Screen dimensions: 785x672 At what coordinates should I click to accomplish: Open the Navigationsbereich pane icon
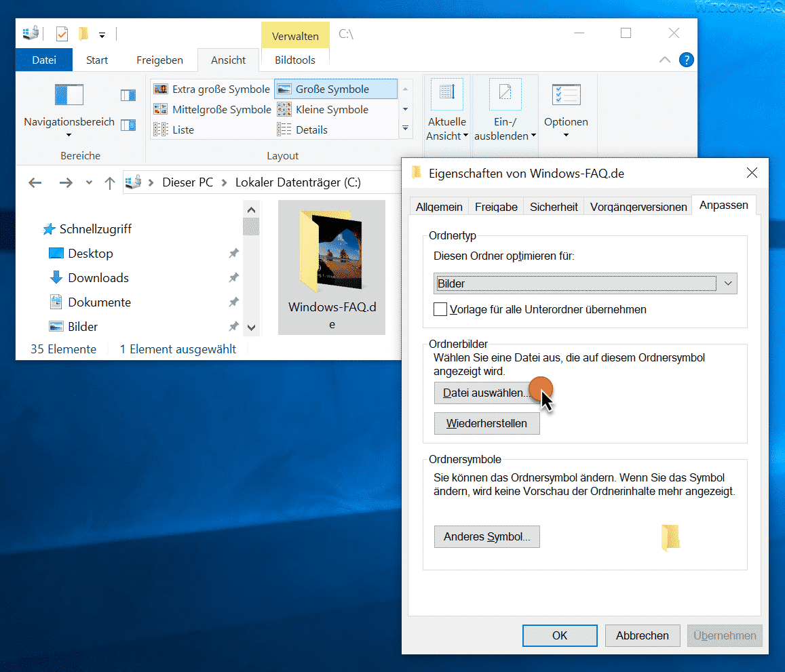69,94
